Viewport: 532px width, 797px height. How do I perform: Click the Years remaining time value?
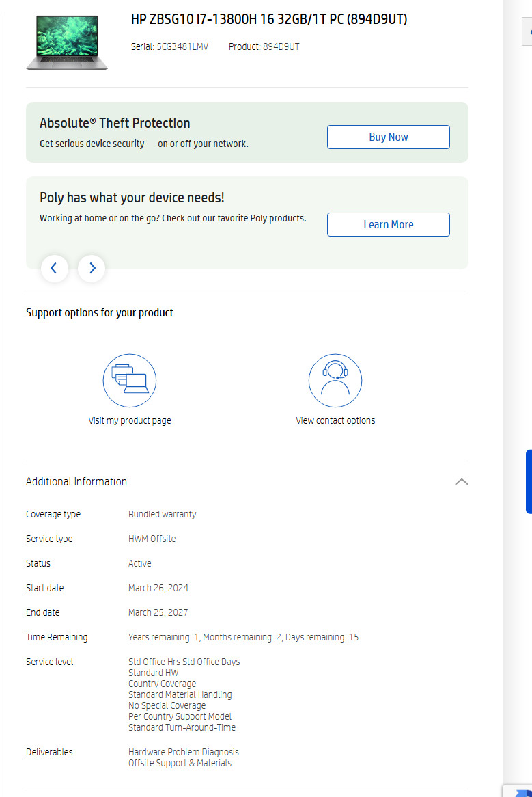point(243,638)
